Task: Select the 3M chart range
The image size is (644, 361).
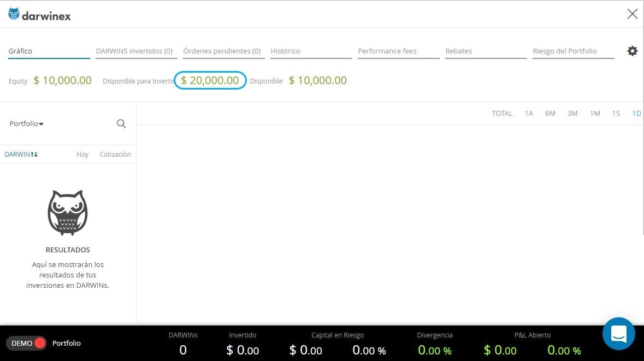Action: (x=572, y=114)
